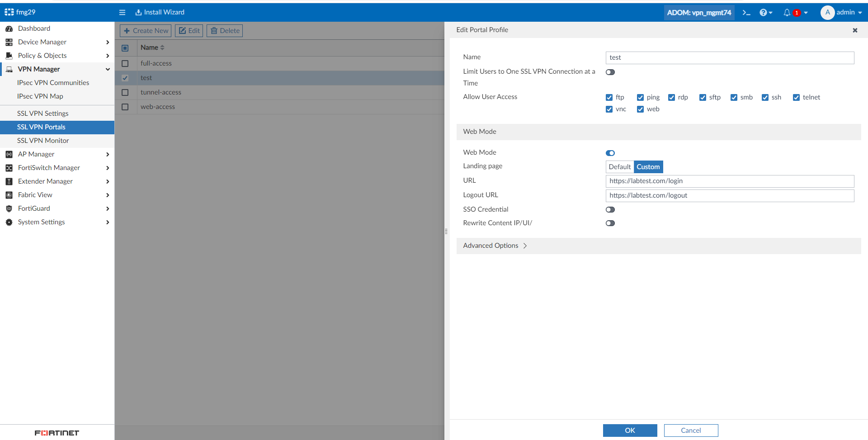Expand the Device Manager menu arrow
868x440 pixels.
click(x=108, y=42)
